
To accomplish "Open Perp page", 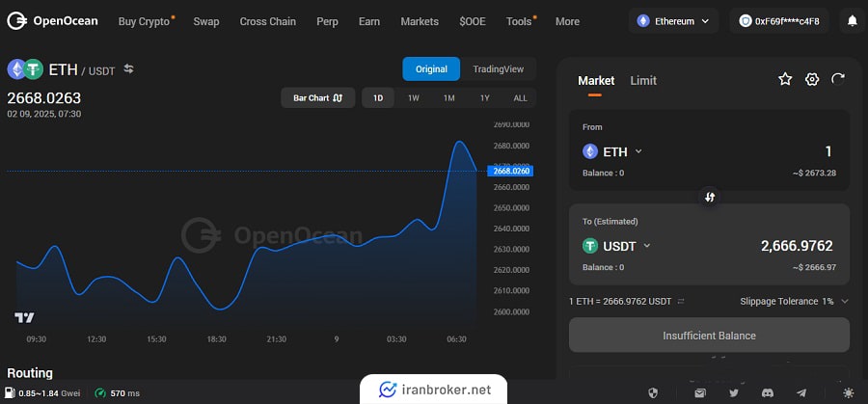I will pyautogui.click(x=327, y=21).
